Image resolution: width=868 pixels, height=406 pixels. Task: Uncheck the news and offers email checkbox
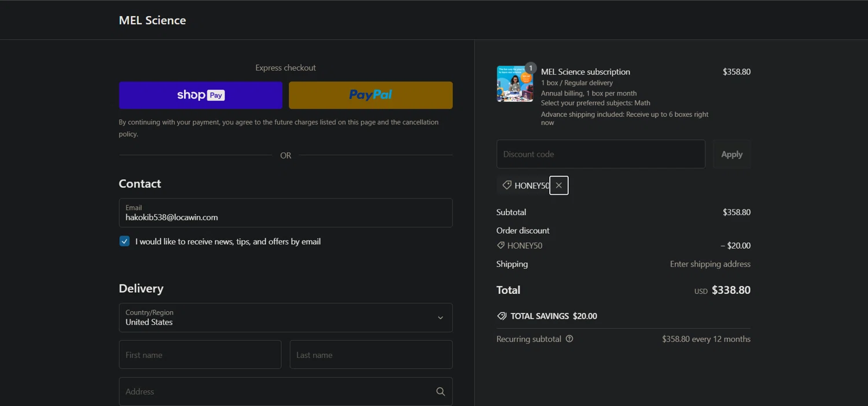(124, 241)
